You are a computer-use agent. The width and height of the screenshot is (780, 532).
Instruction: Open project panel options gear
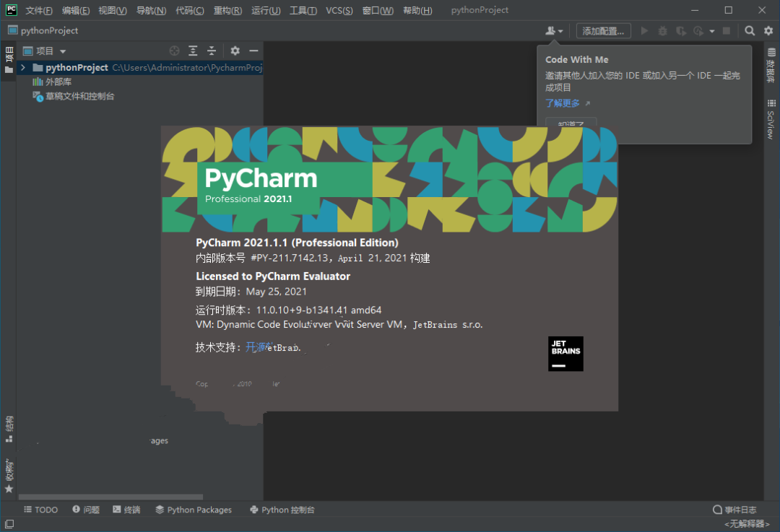tap(235, 51)
